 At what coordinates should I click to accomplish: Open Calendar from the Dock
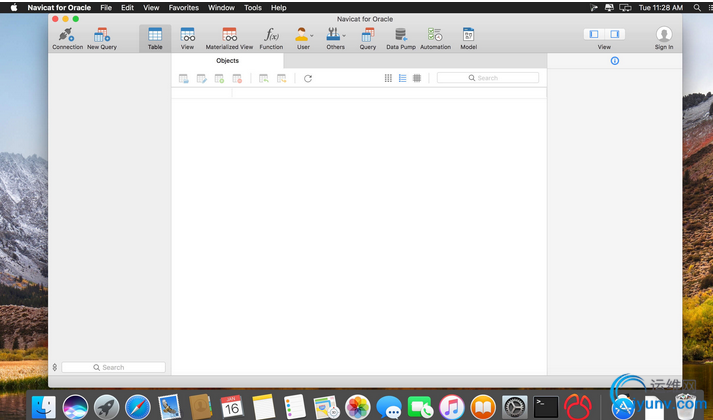pyautogui.click(x=232, y=406)
